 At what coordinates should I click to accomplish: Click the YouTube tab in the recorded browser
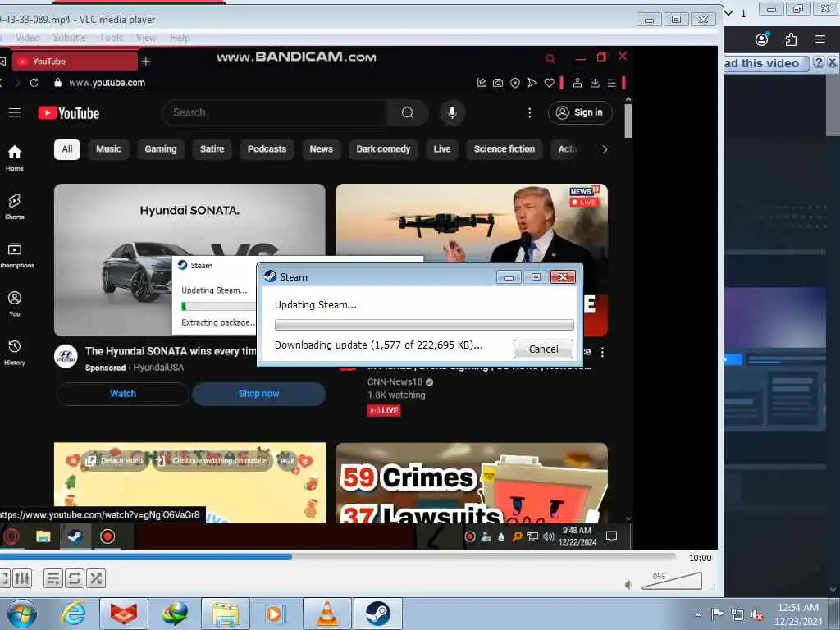pos(75,62)
